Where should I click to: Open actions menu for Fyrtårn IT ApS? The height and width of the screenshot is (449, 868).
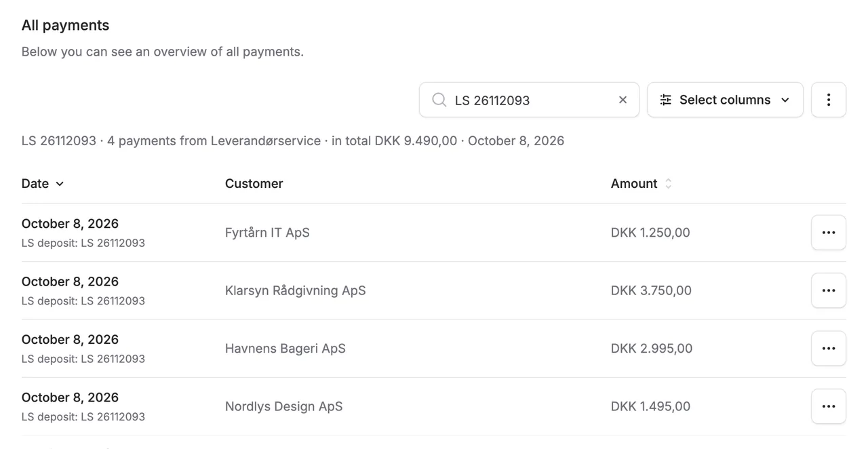(828, 233)
